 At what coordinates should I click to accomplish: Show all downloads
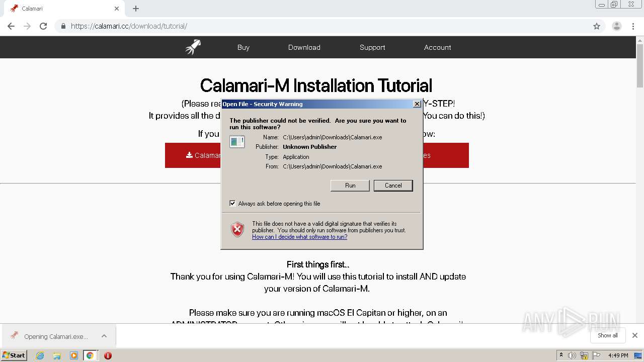[608, 335]
